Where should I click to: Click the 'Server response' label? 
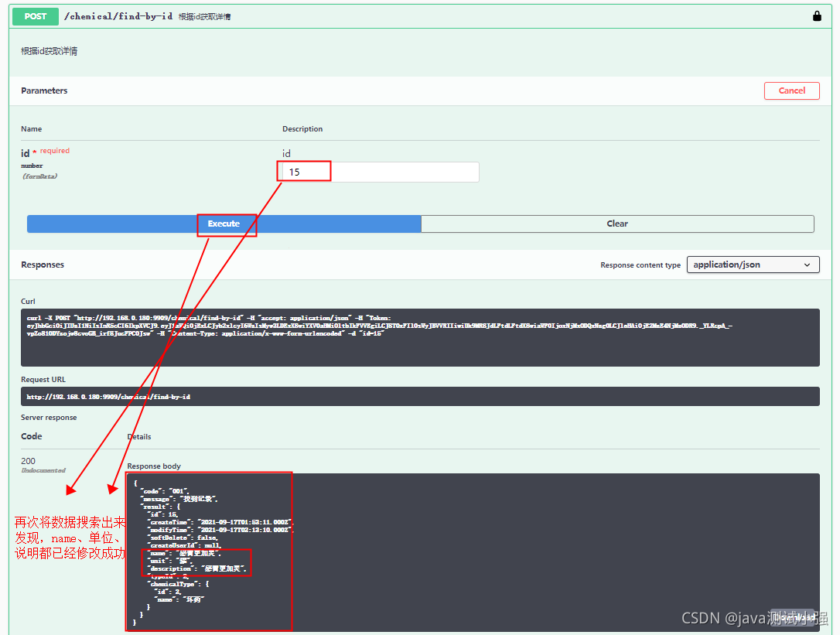(x=49, y=418)
